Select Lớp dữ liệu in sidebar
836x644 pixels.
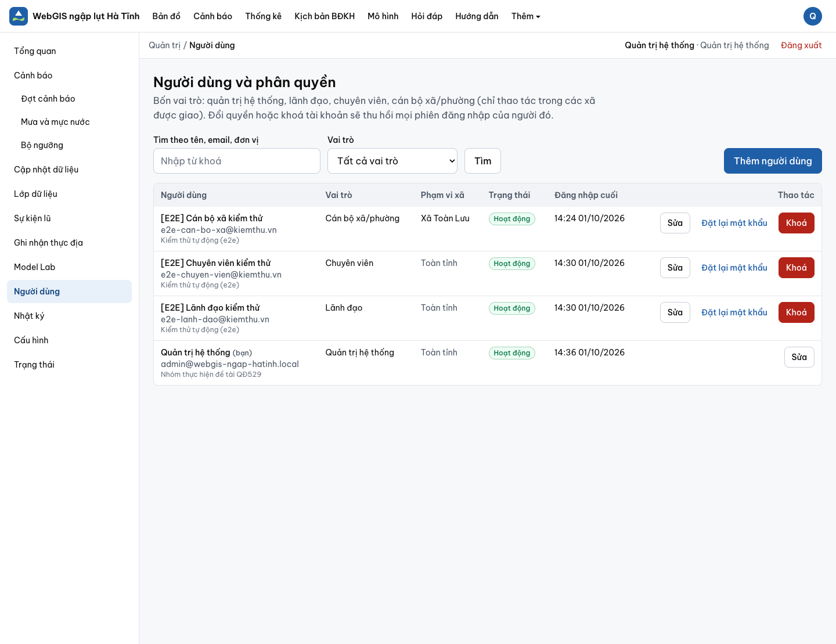point(70,194)
